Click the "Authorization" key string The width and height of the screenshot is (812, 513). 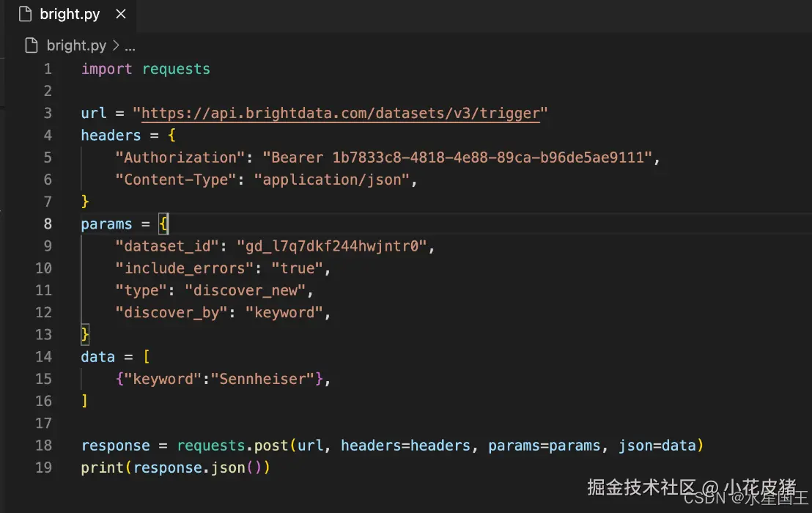180,158
